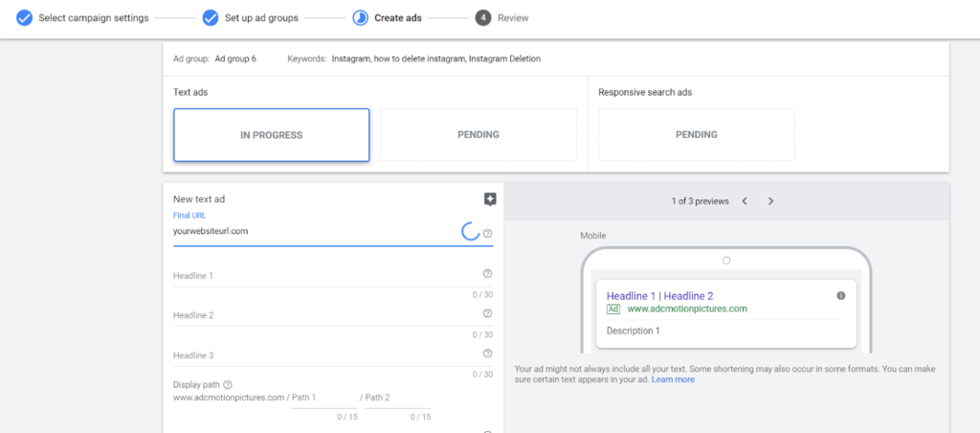Show the previous ad preview

[x=745, y=201]
